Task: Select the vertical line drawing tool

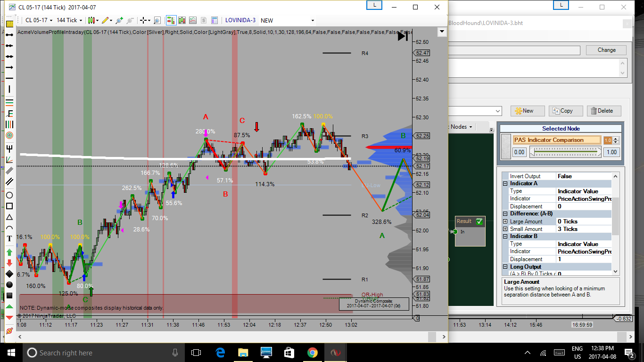Action: (9, 90)
